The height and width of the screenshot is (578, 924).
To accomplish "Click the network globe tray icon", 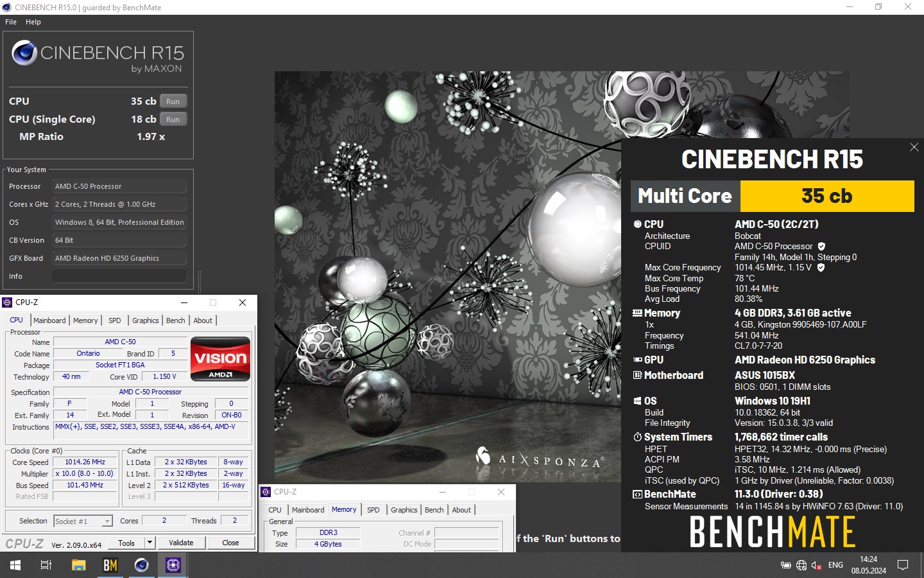I will (x=801, y=565).
